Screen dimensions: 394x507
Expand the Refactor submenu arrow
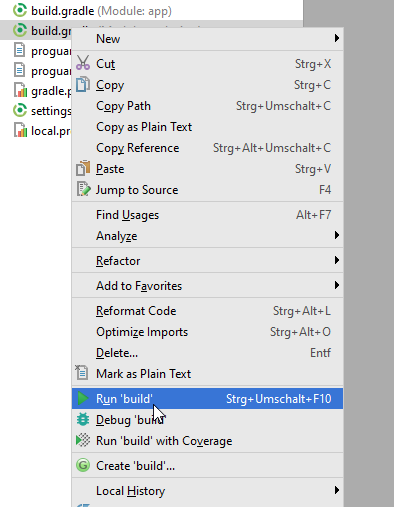[337, 260]
